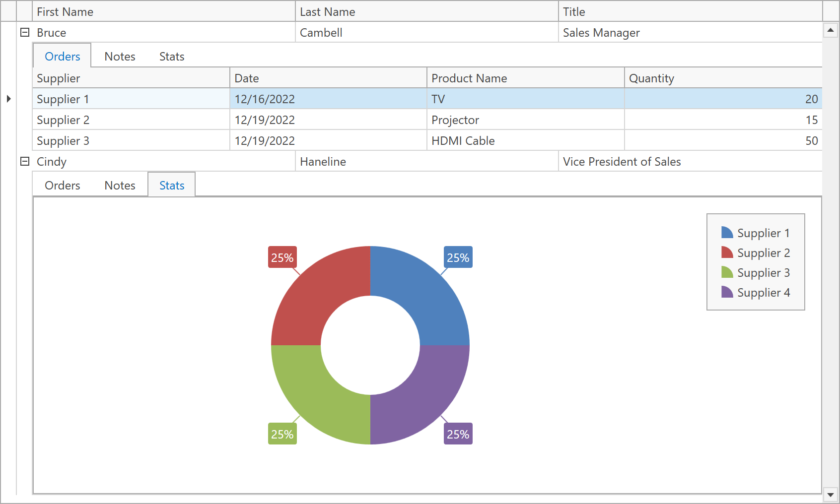Sort by the First Name column header
Screen dimensions: 840x504
tap(163, 11)
